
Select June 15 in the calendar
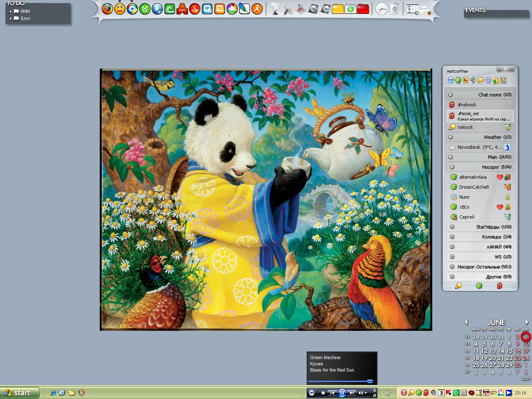509,351
